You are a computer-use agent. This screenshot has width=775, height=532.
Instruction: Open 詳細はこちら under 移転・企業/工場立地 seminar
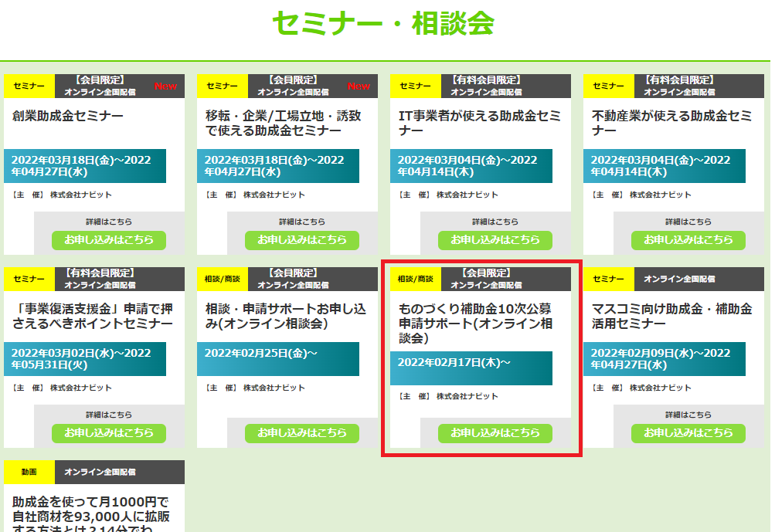[302, 222]
